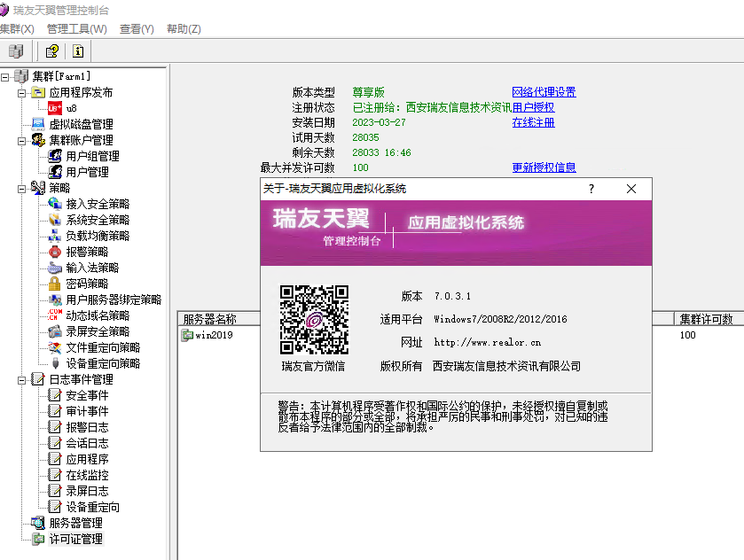
Task: Open 密码策略 lock icon
Action: tap(55, 284)
